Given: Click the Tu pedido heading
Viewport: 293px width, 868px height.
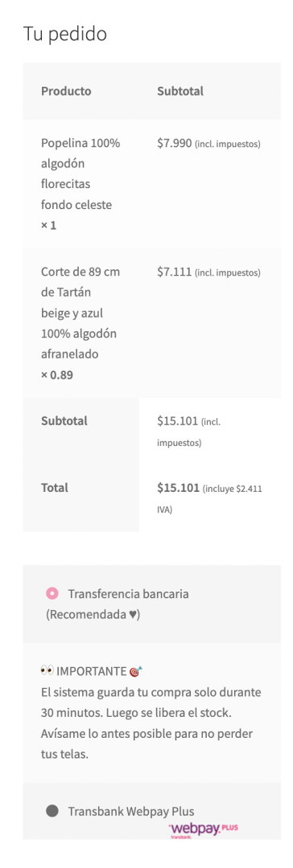Looking at the screenshot, I should coord(65,34).
